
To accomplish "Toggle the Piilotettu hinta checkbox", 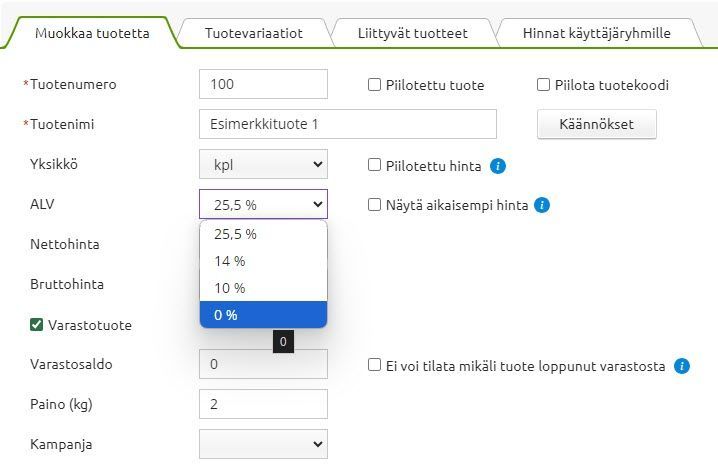I will (375, 165).
